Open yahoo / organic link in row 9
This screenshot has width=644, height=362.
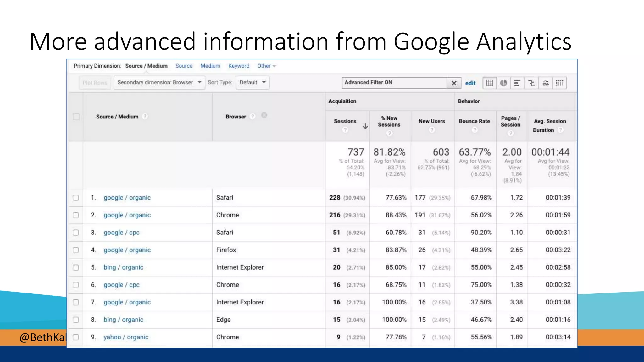coord(126,337)
